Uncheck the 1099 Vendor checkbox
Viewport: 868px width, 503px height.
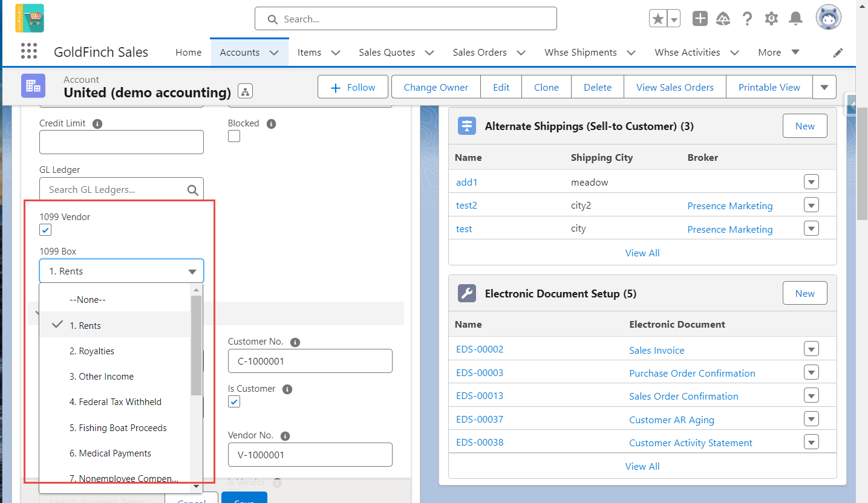(x=45, y=230)
